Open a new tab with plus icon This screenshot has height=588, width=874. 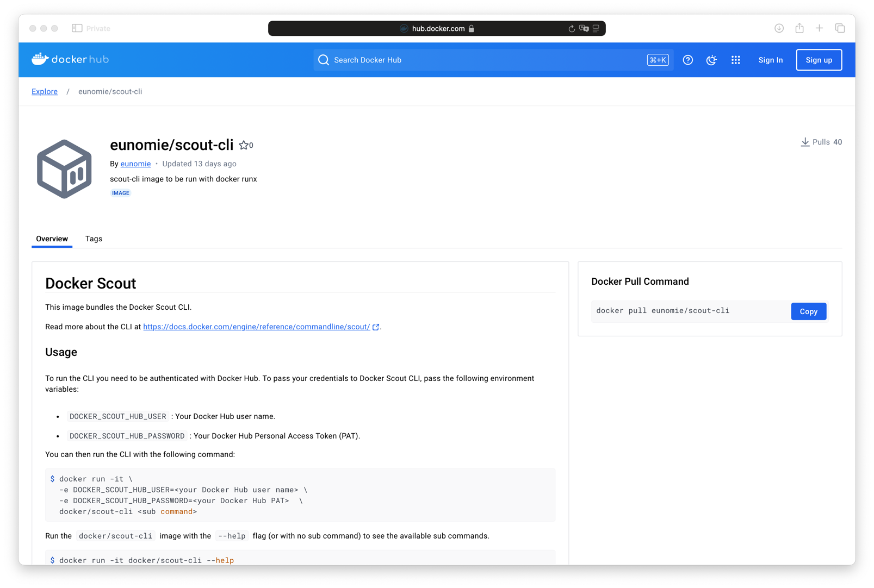click(x=820, y=28)
